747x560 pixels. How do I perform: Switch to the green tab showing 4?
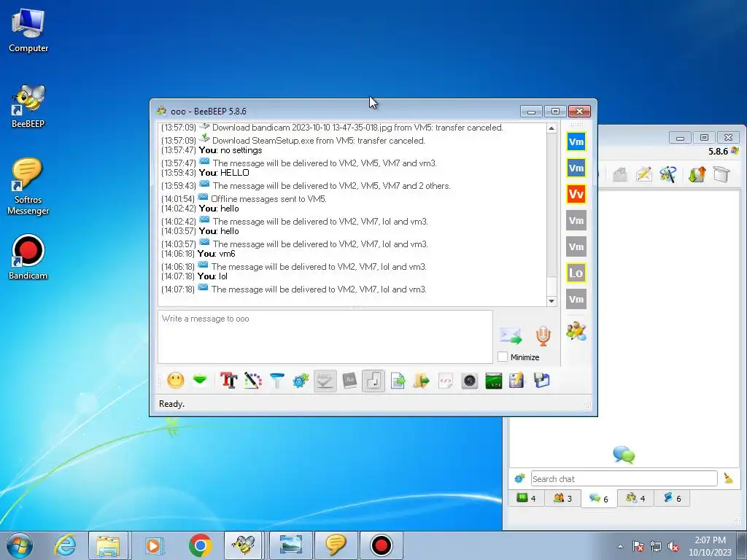coord(527,498)
